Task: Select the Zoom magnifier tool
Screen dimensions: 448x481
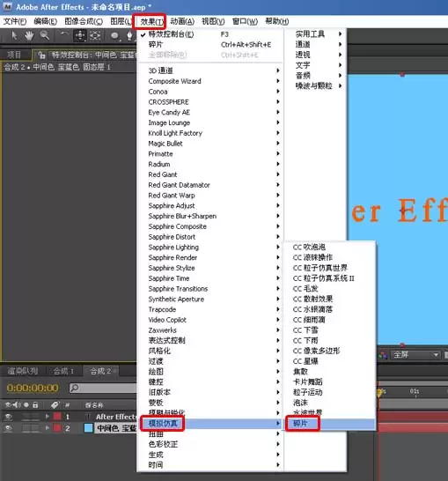Action: [x=45, y=35]
